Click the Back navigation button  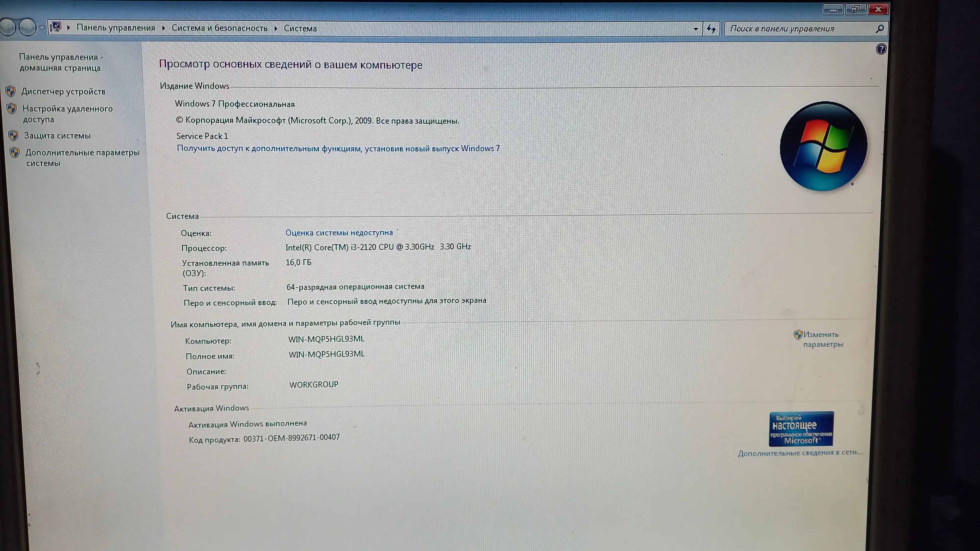tap(8, 27)
